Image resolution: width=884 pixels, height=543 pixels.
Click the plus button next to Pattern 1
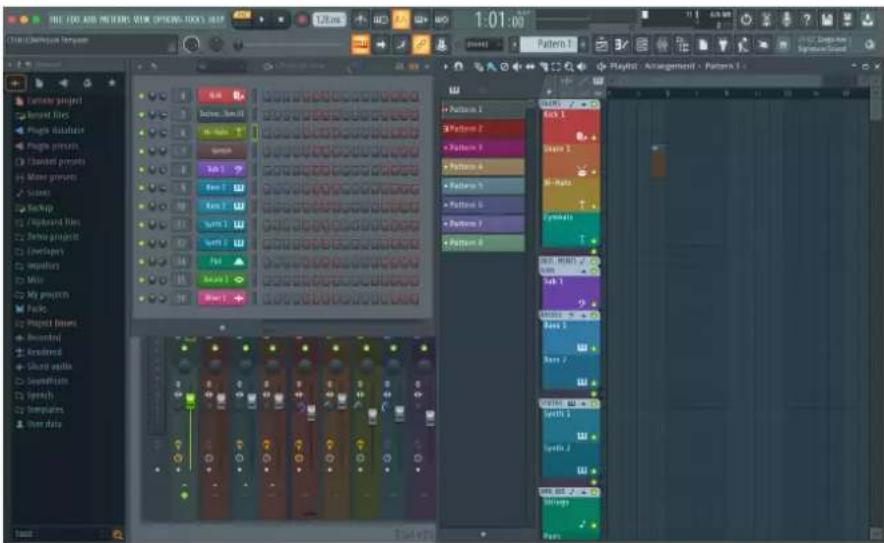(583, 44)
